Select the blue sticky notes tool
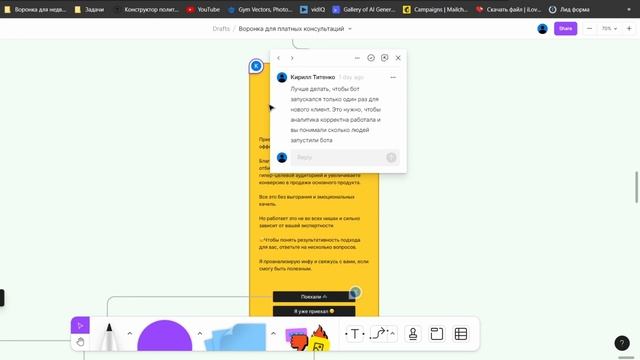The width and height of the screenshot is (640, 360). click(x=236, y=337)
